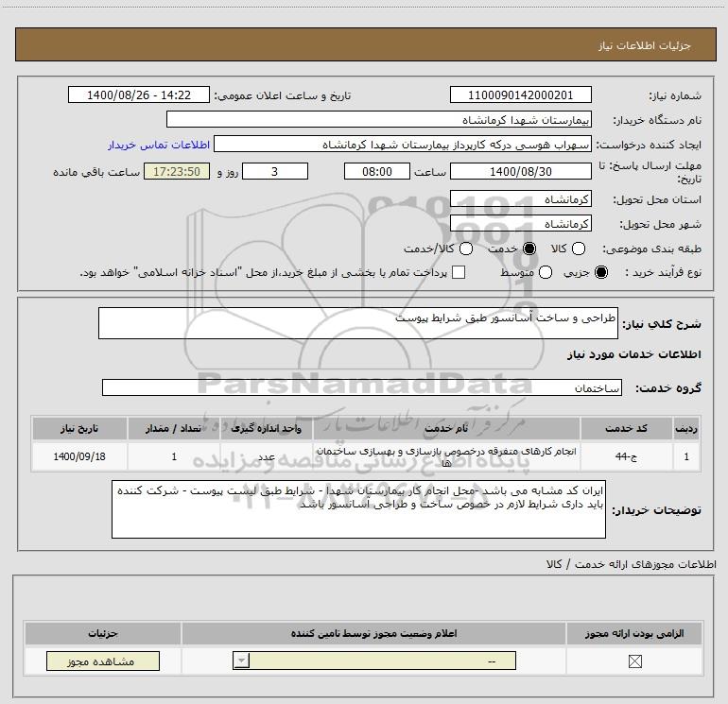Open اطلاعات تماس خریدار link

[159, 145]
